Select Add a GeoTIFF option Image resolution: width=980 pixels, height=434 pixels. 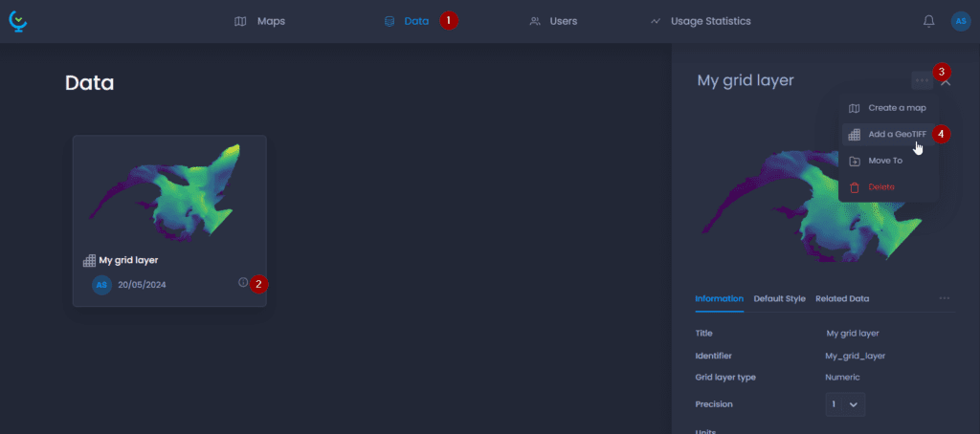(887, 134)
